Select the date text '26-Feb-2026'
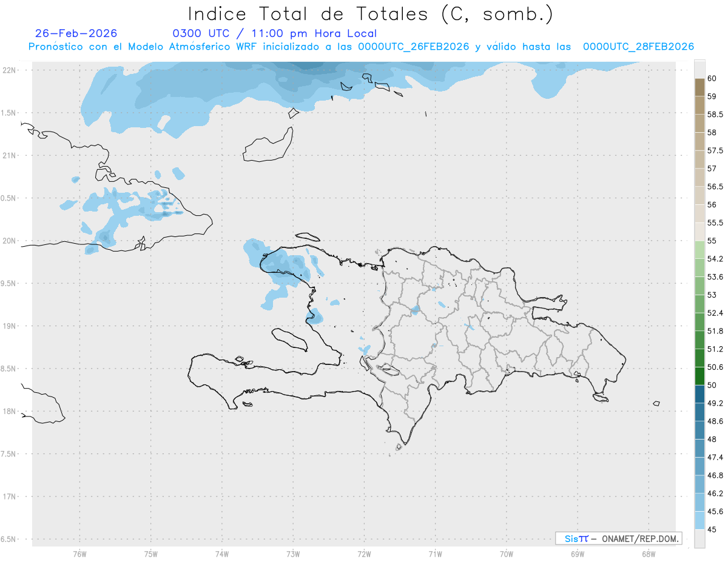The height and width of the screenshot is (562, 728). [76, 33]
